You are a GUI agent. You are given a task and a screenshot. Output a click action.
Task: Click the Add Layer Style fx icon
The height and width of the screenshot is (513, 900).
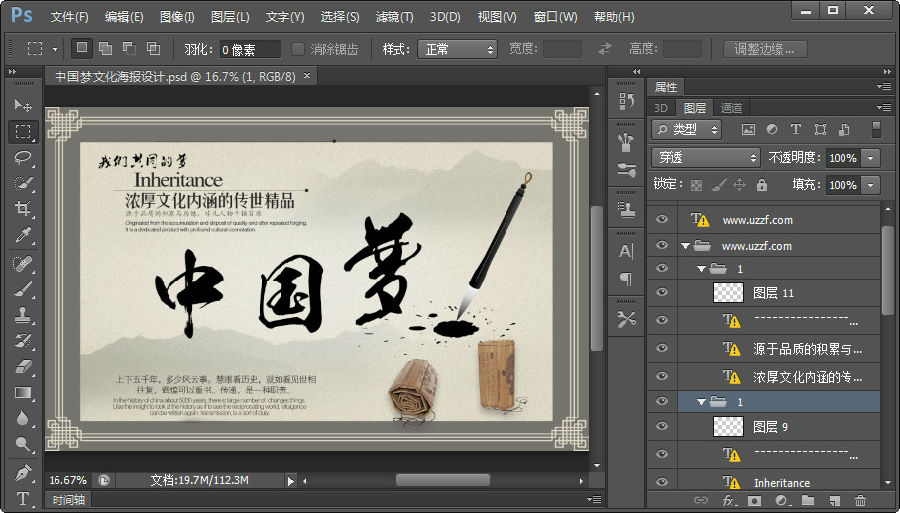(x=728, y=500)
